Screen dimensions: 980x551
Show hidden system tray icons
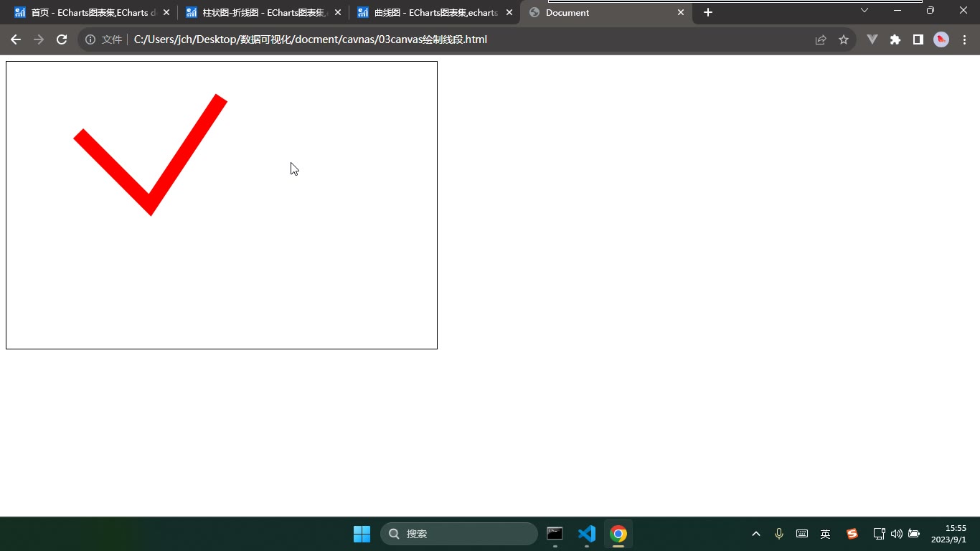point(755,534)
